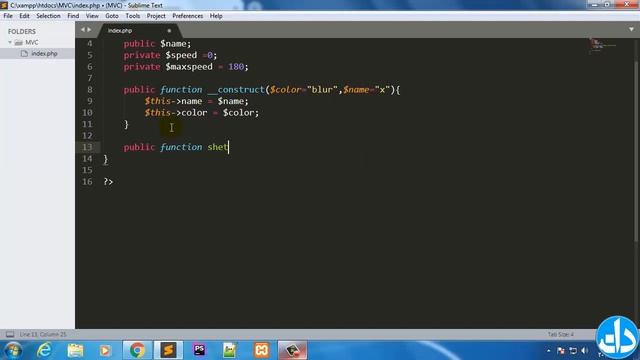Open the Find menu
Viewport: 640px width, 360px height.
tap(73, 16)
